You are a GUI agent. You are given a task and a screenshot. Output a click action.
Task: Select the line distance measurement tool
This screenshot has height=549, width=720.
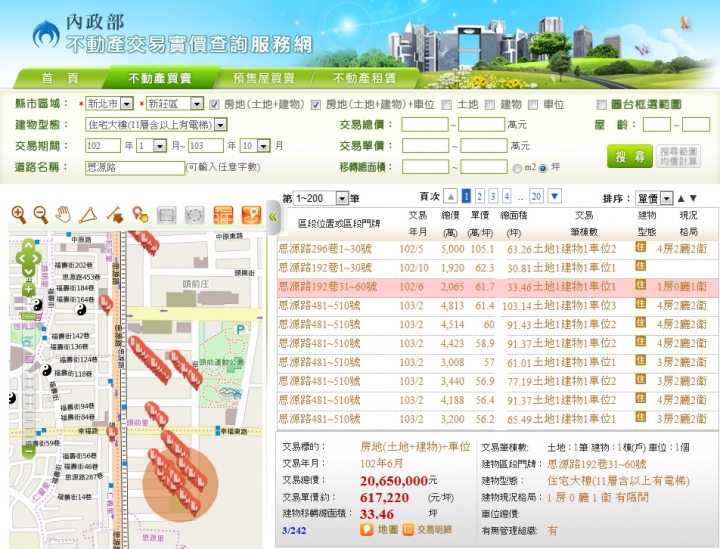[x=115, y=214]
